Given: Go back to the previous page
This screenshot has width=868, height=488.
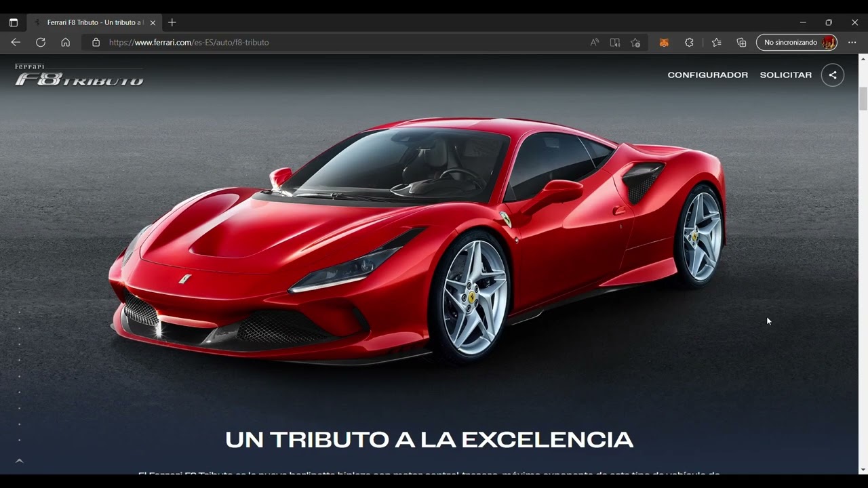Looking at the screenshot, I should tap(16, 42).
